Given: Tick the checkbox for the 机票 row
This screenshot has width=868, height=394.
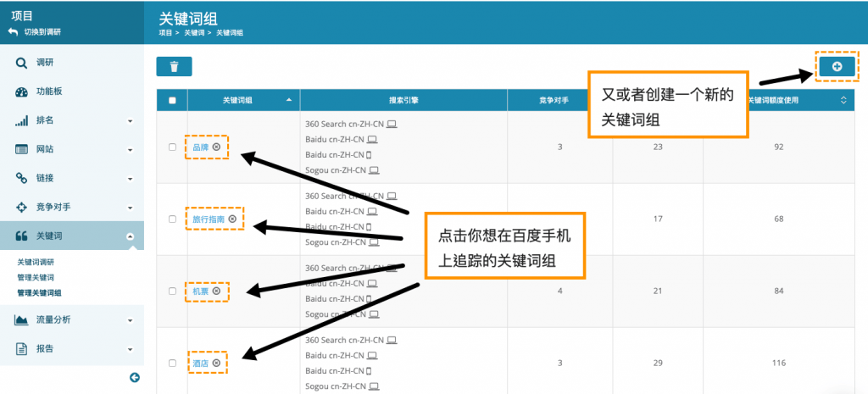Looking at the screenshot, I should [172, 291].
